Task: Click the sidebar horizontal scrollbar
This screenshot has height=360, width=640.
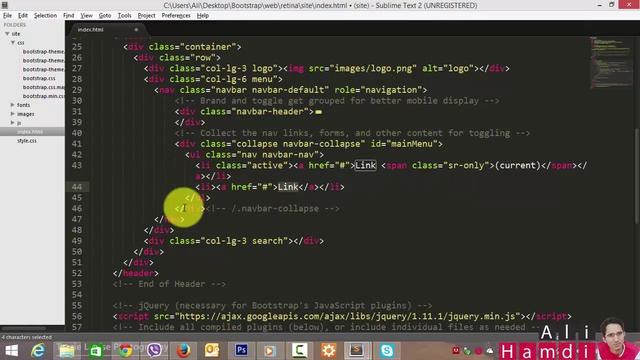Action: [x=23, y=328]
